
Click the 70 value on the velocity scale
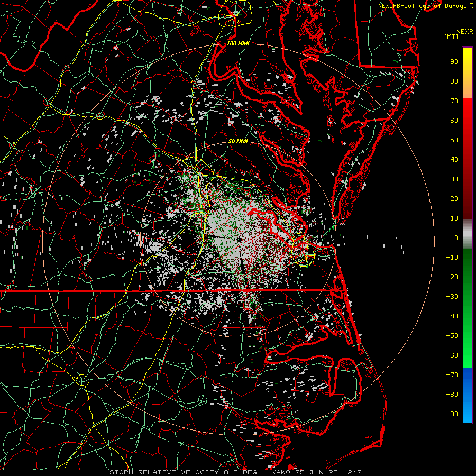(454, 101)
